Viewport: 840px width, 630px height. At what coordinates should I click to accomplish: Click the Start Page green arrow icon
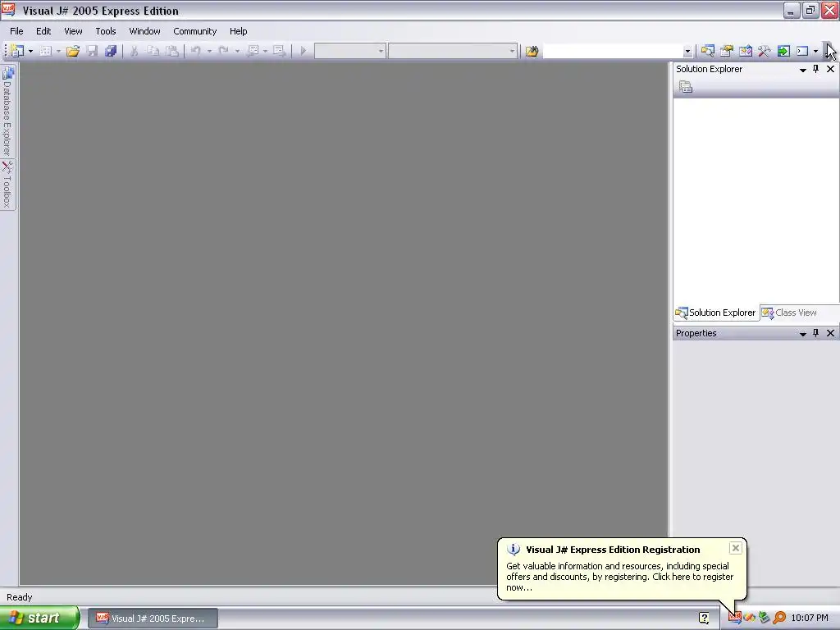[x=783, y=51]
